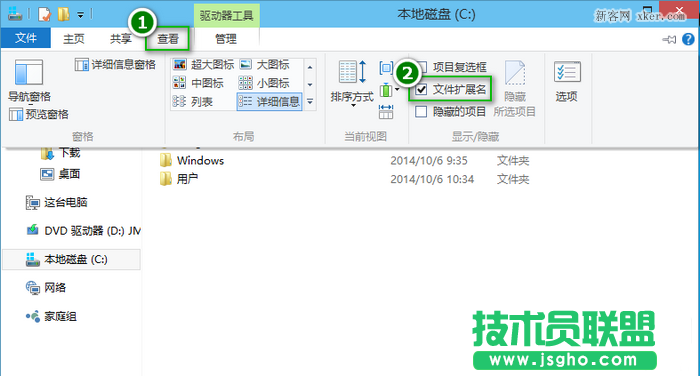This screenshot has height=376, width=700.
Task: Toggle the Details pane (详细信息窗格)
Action: [x=115, y=65]
